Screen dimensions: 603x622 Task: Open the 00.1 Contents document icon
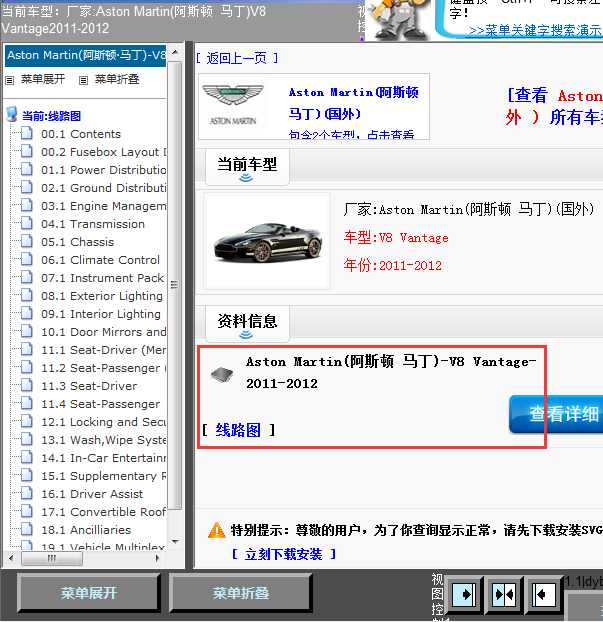coord(27,133)
